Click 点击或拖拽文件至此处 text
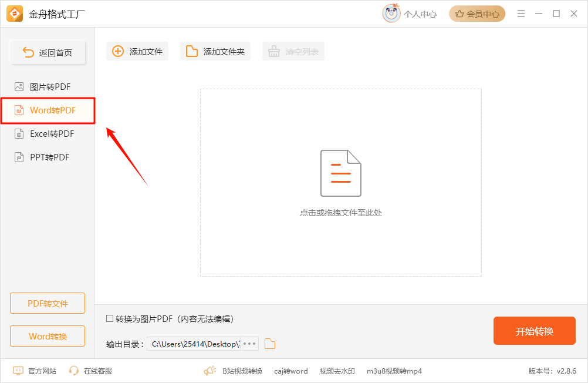This screenshot has width=588, height=383. point(340,213)
